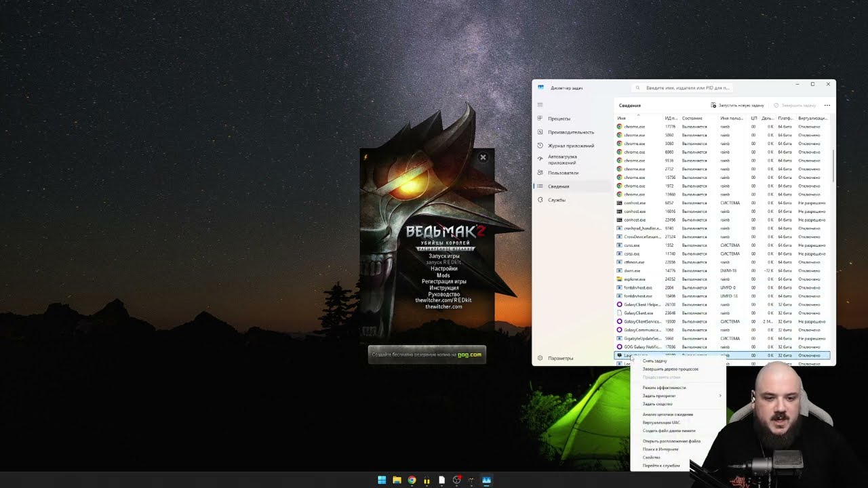Click the GOG Galaxy Notifications process icon
Viewport: 868px width, 488px height.
pyautogui.click(x=619, y=347)
